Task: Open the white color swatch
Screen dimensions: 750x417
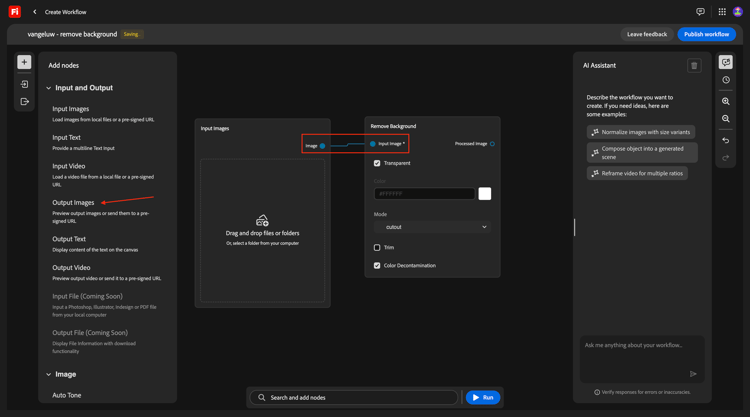Action: pyautogui.click(x=485, y=194)
